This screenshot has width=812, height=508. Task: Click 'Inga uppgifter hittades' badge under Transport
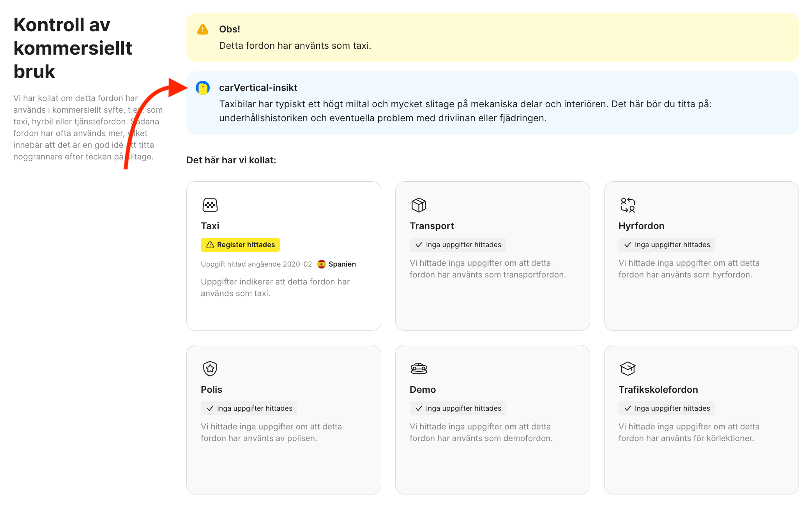coord(457,245)
